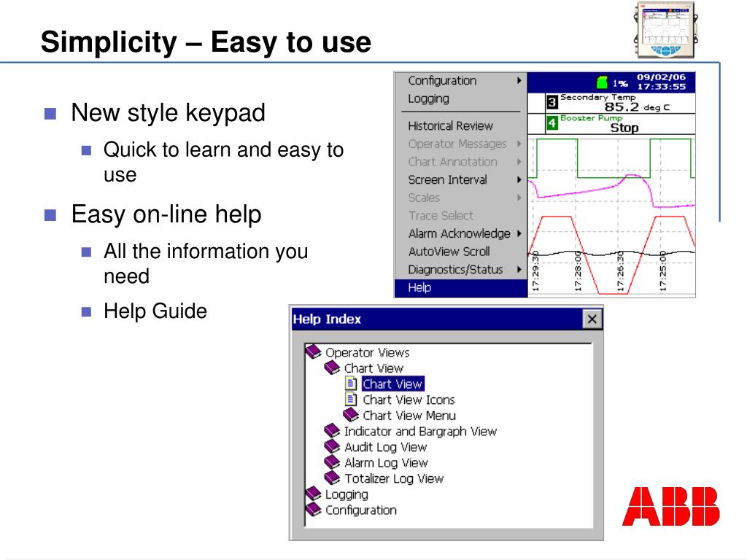The image size is (747, 560).
Task: Click greyed Scales menu entry
Action: click(x=461, y=198)
